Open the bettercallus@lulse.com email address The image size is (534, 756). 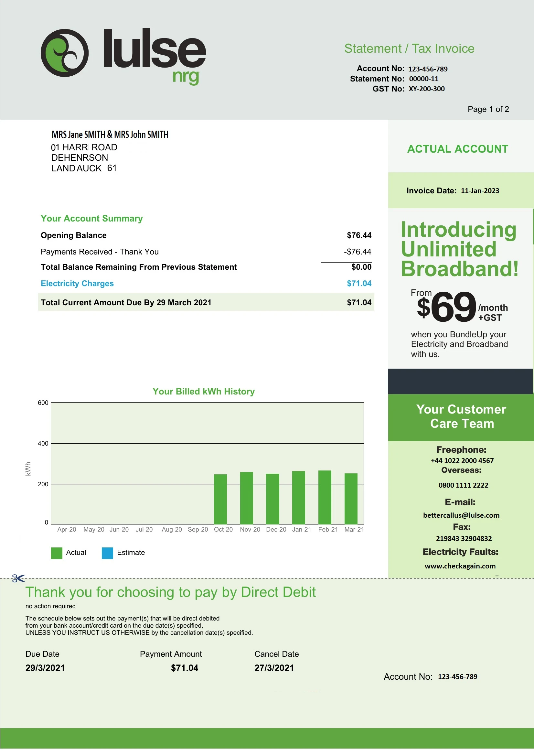pyautogui.click(x=461, y=515)
